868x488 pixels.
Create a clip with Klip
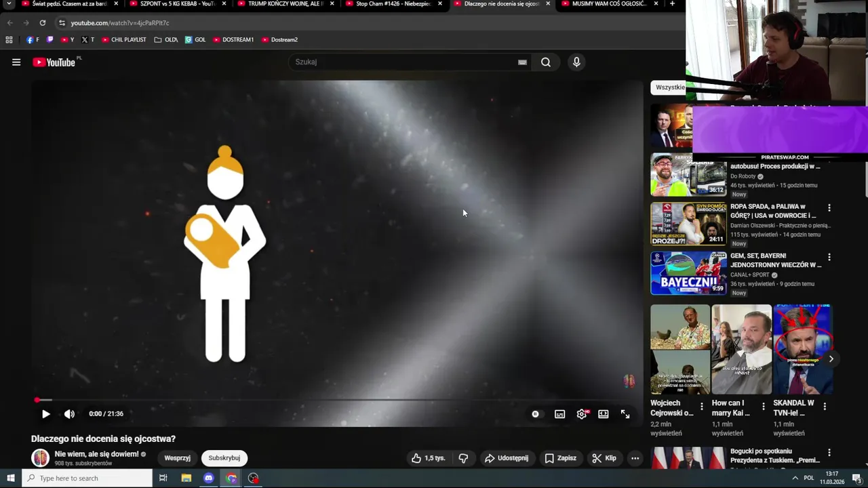tap(604, 458)
